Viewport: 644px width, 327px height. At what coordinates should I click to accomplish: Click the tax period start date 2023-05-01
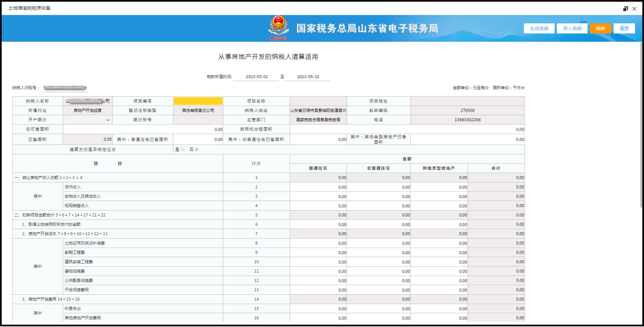[256, 77]
